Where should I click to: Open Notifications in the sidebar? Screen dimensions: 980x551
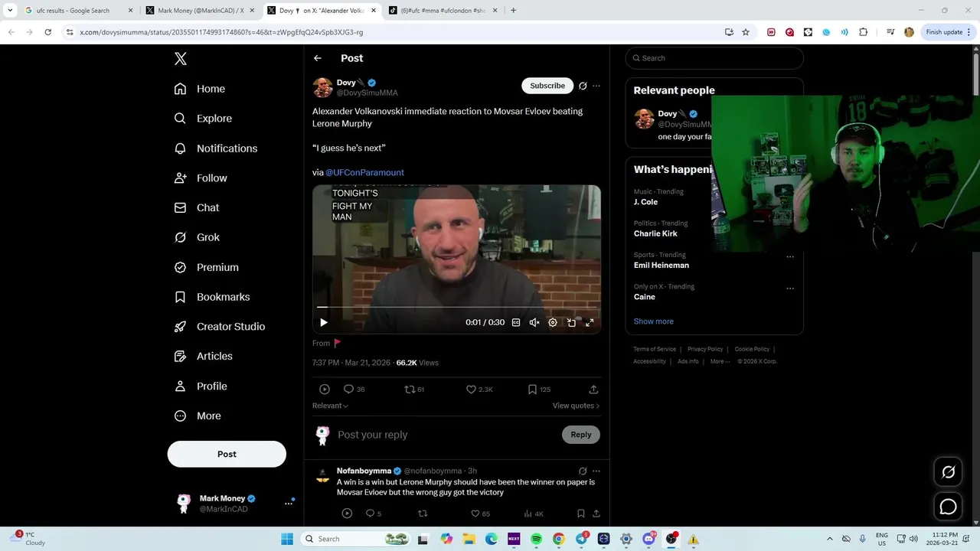[x=216, y=148]
